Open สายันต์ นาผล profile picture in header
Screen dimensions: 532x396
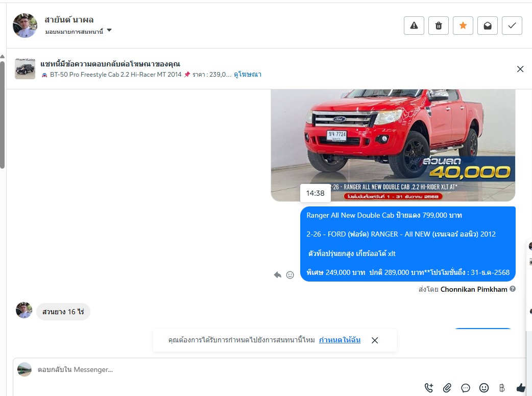[x=25, y=26]
